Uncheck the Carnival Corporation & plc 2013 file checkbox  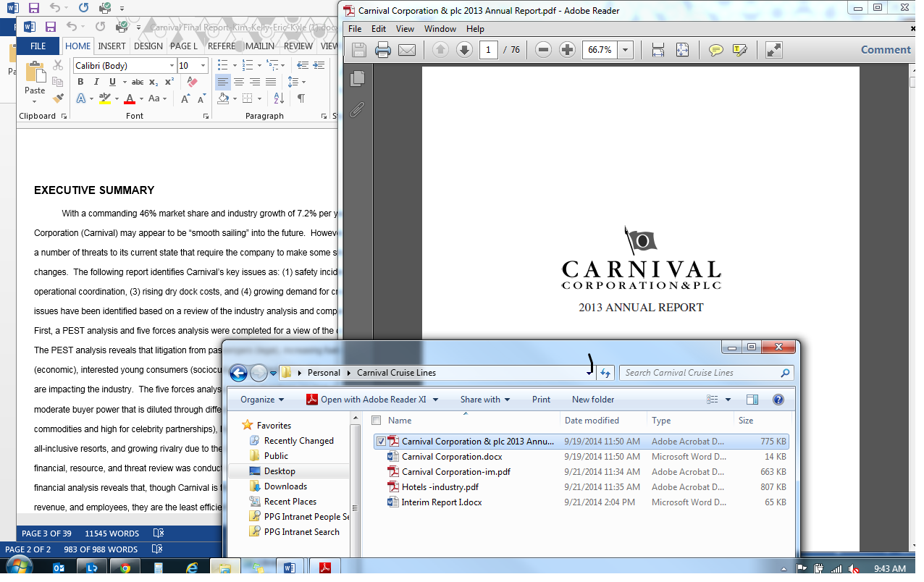click(x=381, y=442)
